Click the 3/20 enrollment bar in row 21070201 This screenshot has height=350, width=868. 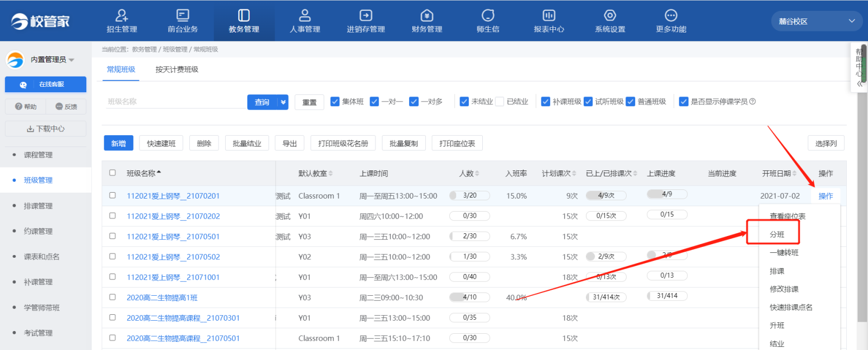[x=470, y=195]
